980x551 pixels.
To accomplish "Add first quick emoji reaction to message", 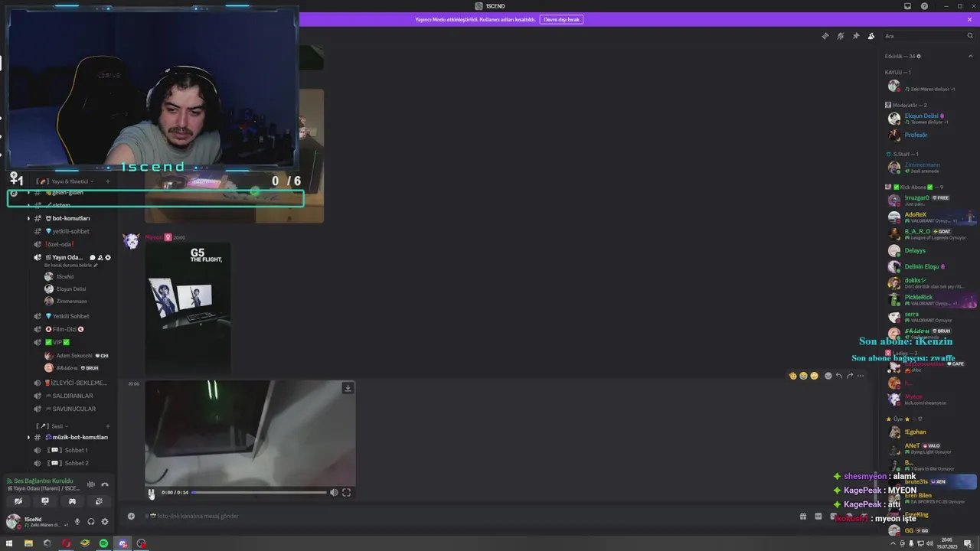I will (x=792, y=376).
